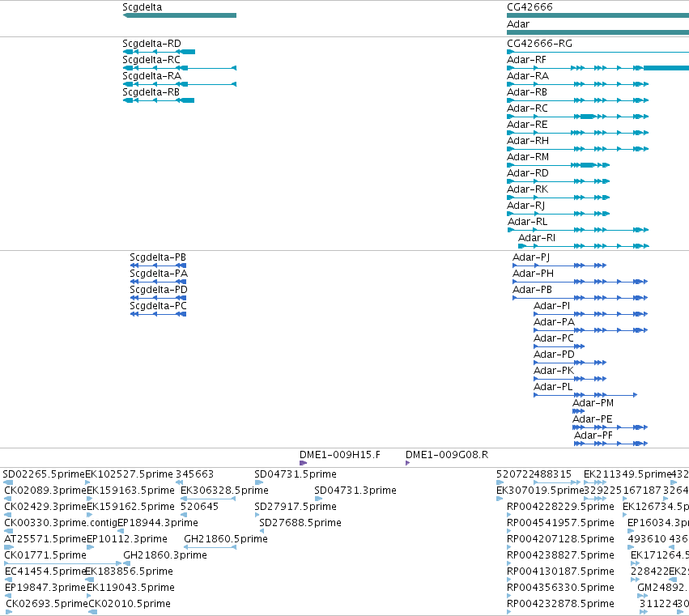This screenshot has height=616, width=689.
Task: Click the CK02010.5prime EST label
Action: [130, 604]
